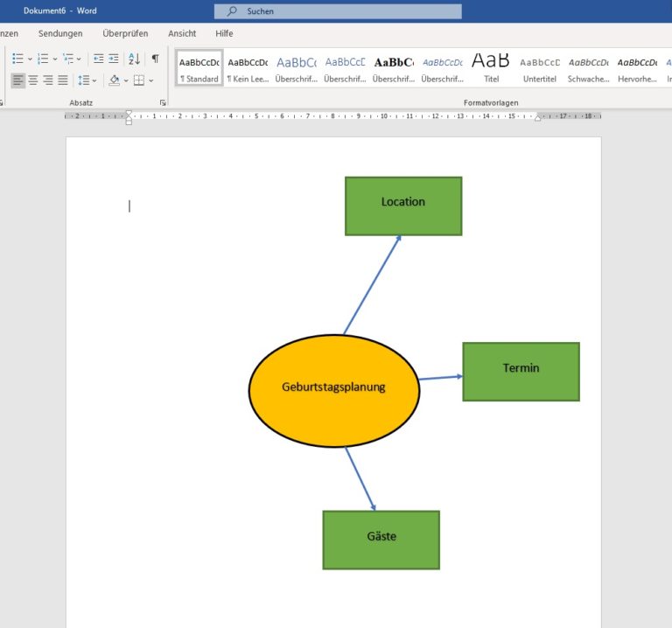Open the Überprüfen ribbon tab
Image resolution: width=672 pixels, height=628 pixels.
tap(125, 33)
